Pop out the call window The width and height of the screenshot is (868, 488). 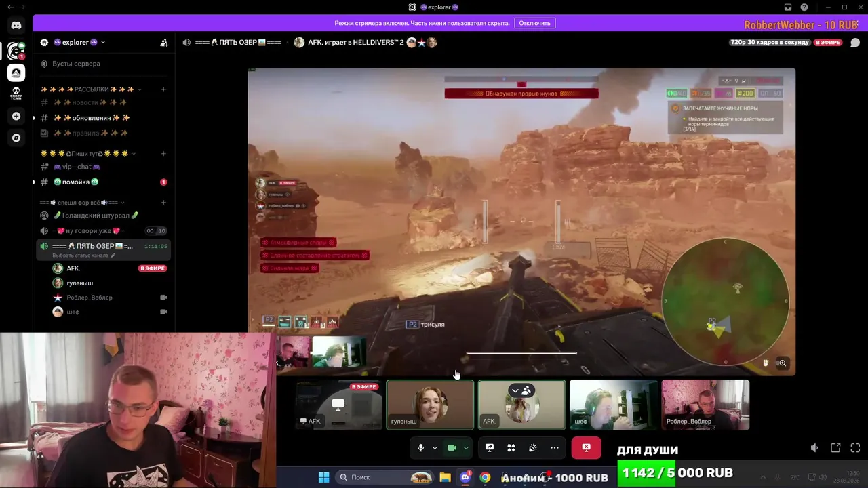click(x=835, y=448)
